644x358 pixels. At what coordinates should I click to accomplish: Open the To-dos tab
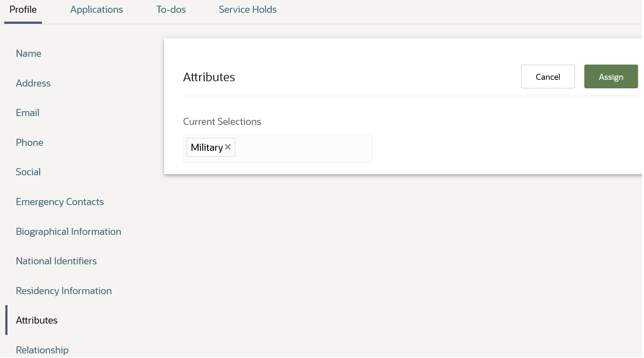[x=171, y=10]
